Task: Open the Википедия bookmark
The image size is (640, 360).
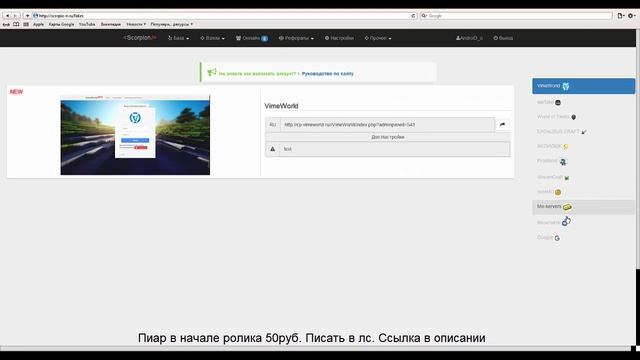Action: coord(111,24)
